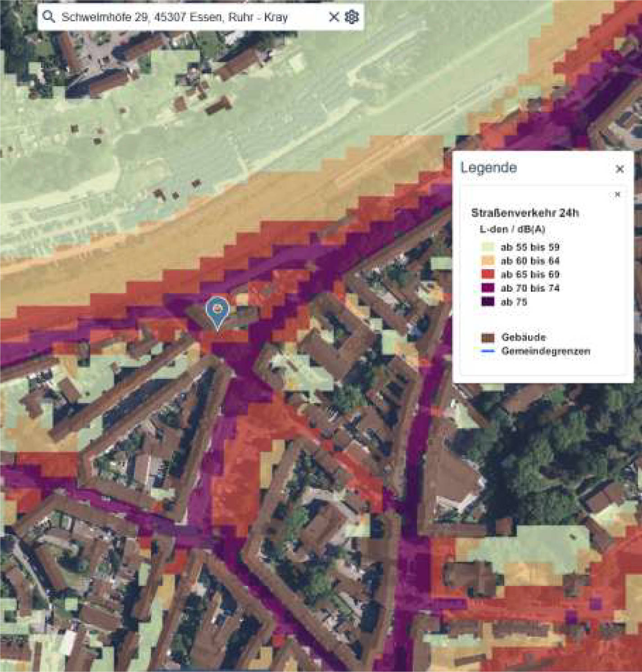Click the 'ab 60 bis 64' label
Image resolution: width=642 pixels, height=672 pixels.
pos(530,261)
